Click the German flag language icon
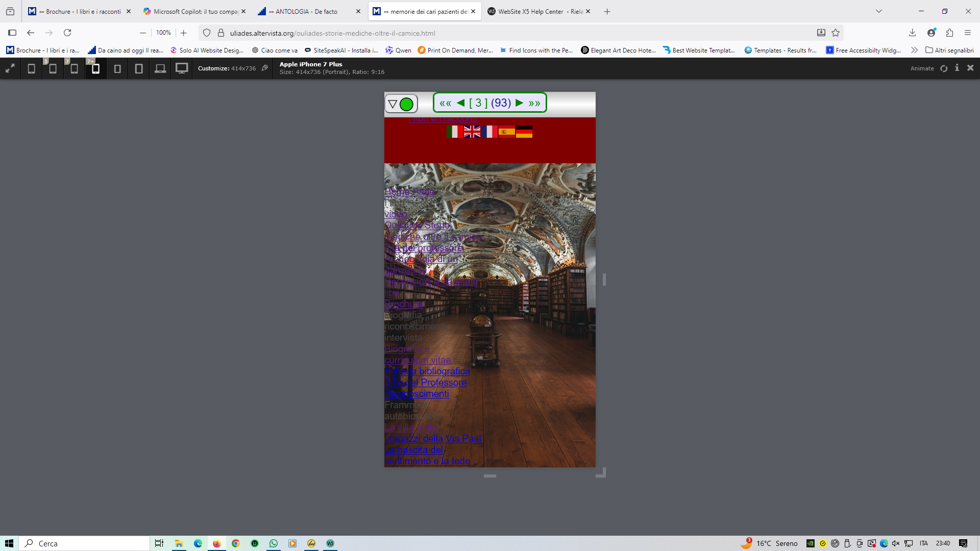The width and height of the screenshot is (980, 551). click(x=524, y=132)
